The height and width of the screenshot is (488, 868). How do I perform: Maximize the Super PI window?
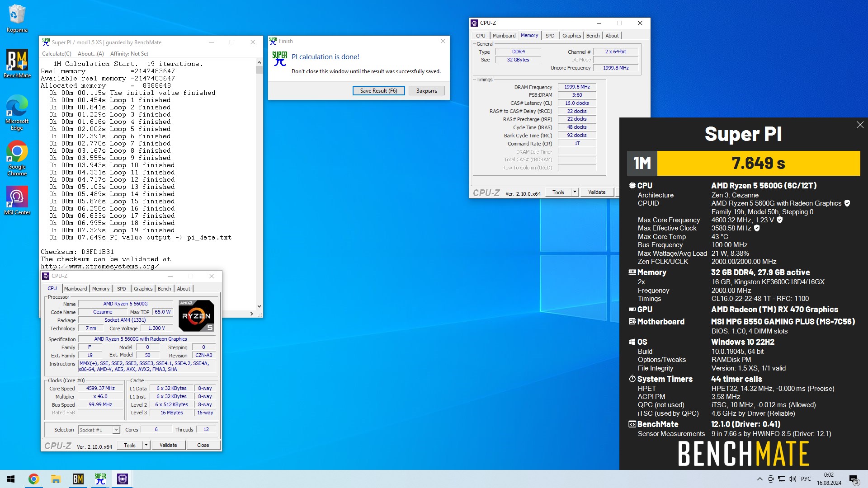pyautogui.click(x=232, y=42)
